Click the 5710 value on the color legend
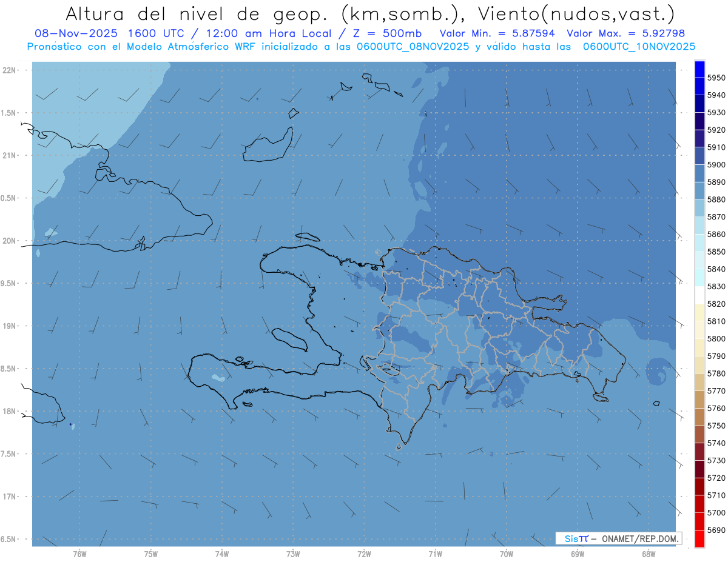728x562 pixels. [717, 495]
